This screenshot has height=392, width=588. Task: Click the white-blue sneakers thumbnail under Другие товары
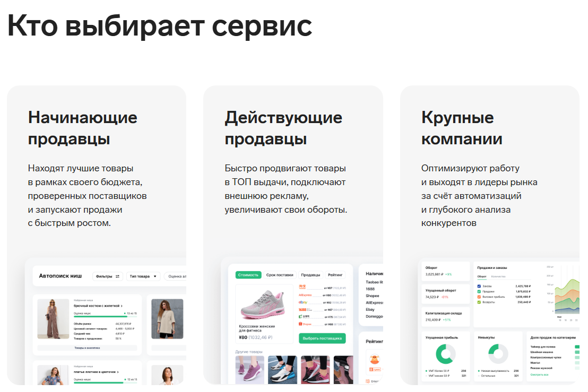pyautogui.click(x=283, y=370)
